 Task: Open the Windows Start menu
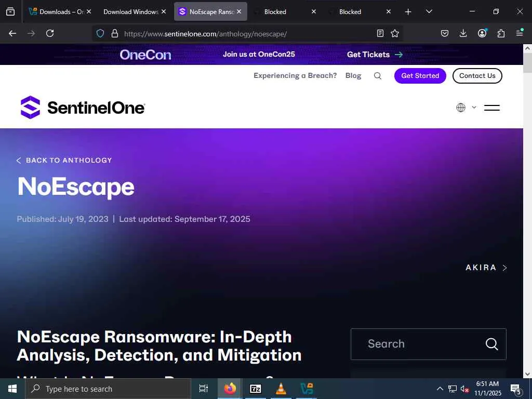point(12,389)
